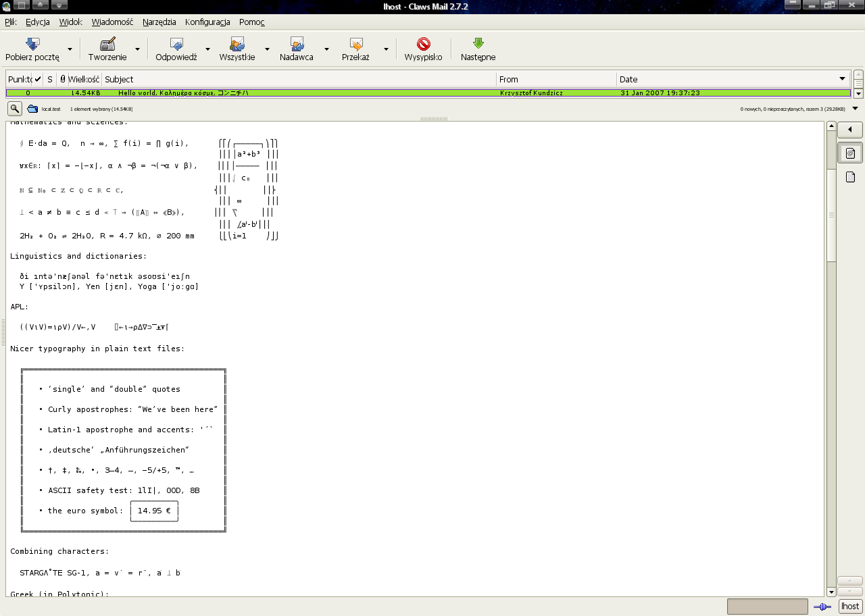This screenshot has width=865, height=616.
Task: Click '1 element wybrany' status text
Action: [x=101, y=109]
